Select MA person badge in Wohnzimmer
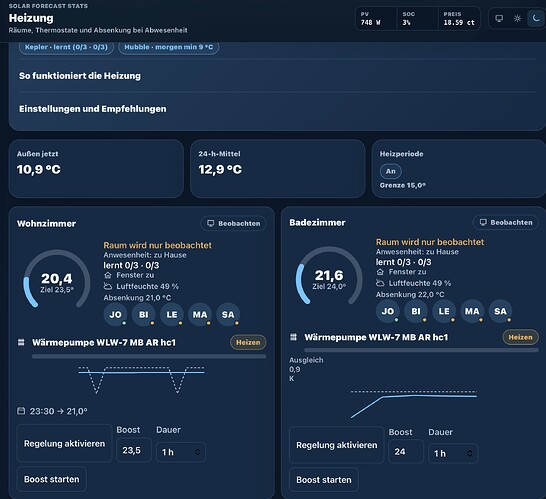The width and height of the screenshot is (546, 499). 200,314
